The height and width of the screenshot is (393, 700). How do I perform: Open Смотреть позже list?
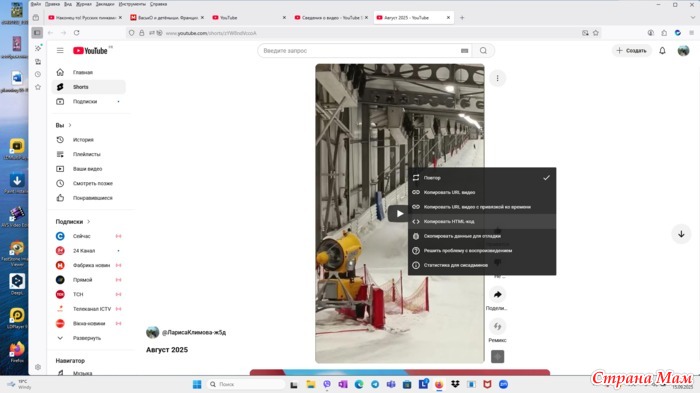88,184
